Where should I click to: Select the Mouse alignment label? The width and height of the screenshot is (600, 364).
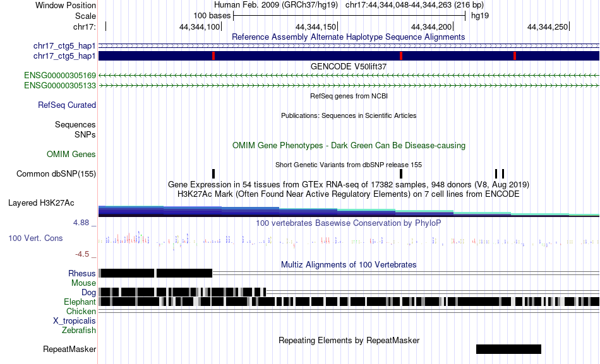(83, 283)
